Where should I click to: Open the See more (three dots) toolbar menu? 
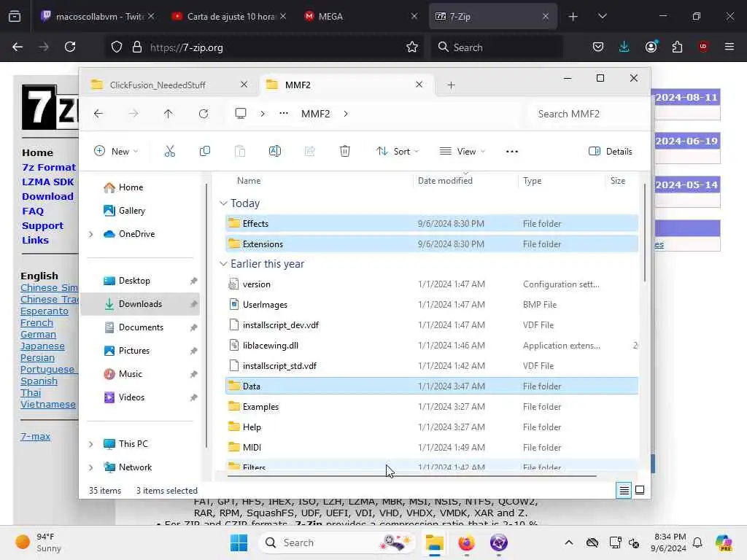click(512, 152)
